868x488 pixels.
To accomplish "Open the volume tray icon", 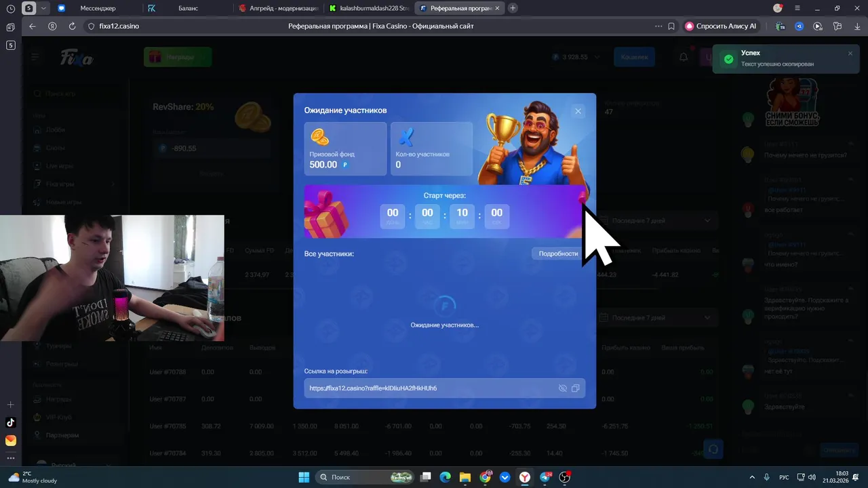I will (812, 477).
